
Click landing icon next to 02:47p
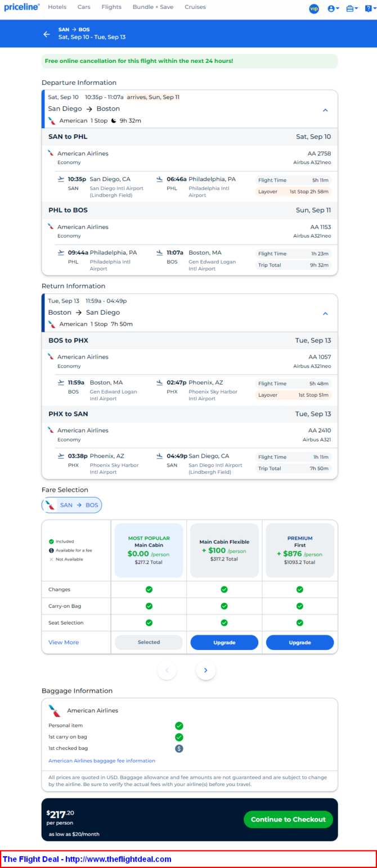click(160, 383)
